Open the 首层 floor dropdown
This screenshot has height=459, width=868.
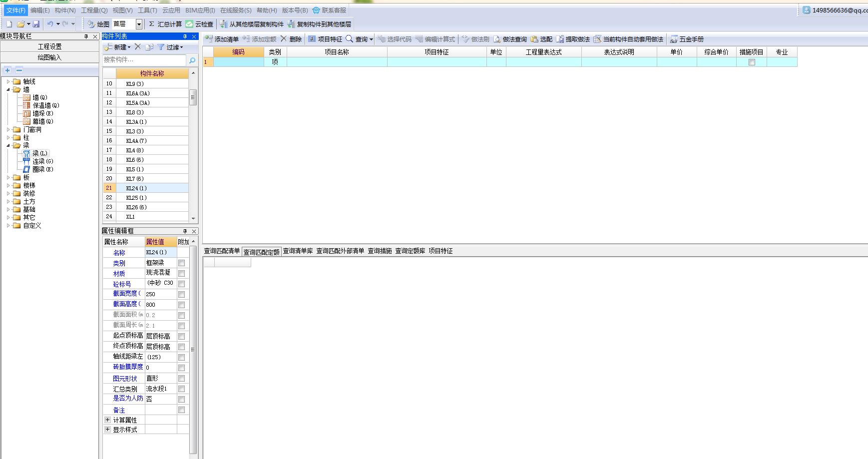139,24
